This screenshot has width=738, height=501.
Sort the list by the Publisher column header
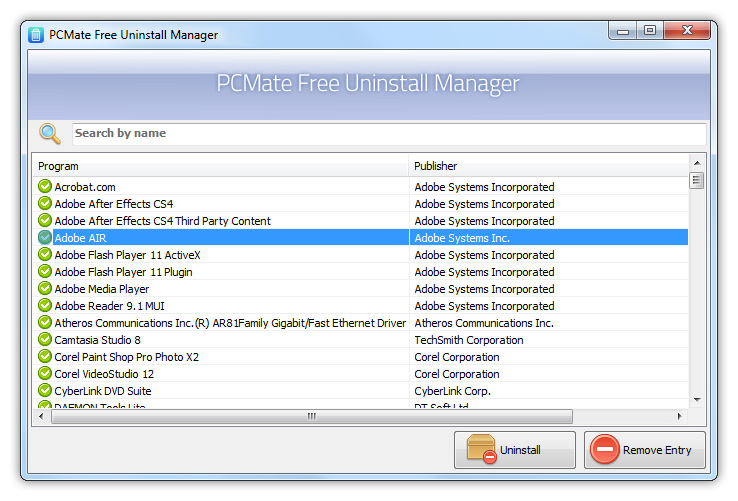[x=548, y=166]
